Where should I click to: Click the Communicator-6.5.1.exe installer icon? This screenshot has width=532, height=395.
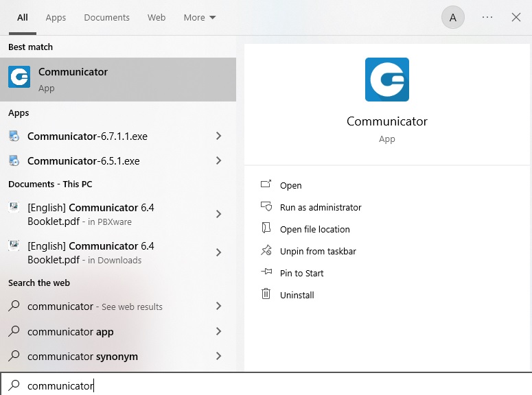(x=14, y=161)
